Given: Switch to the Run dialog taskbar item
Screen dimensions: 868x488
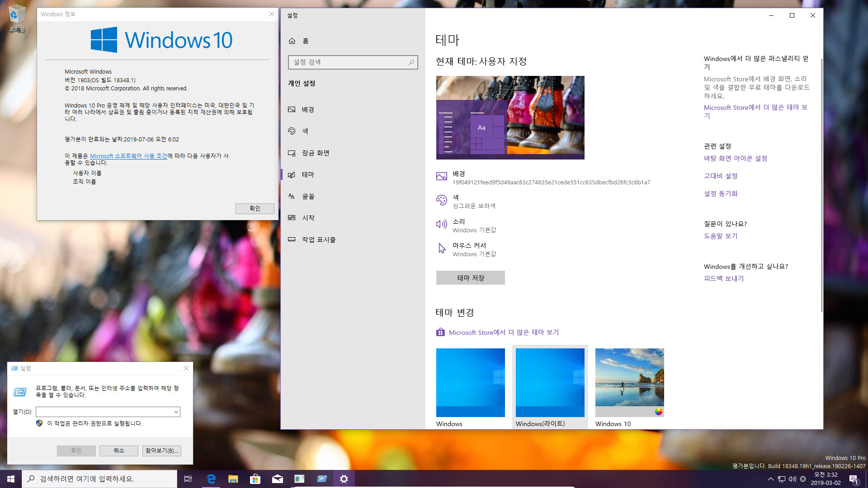Looking at the screenshot, I should pyautogui.click(x=321, y=479).
